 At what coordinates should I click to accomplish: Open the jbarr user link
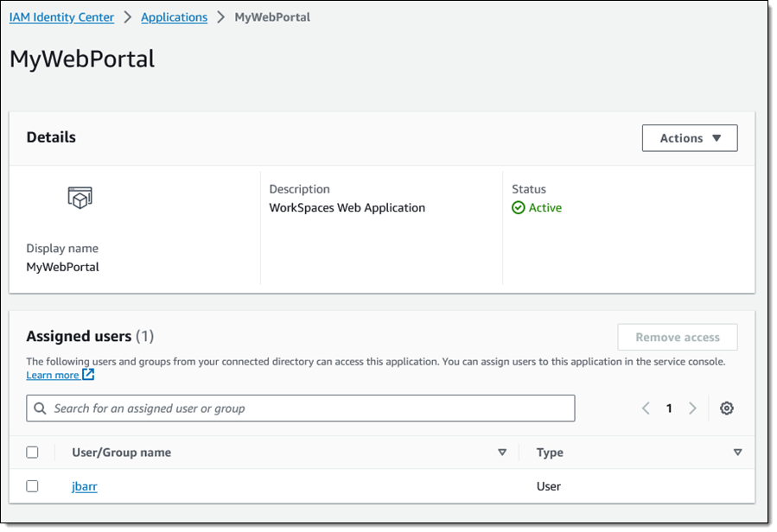pyautogui.click(x=84, y=486)
